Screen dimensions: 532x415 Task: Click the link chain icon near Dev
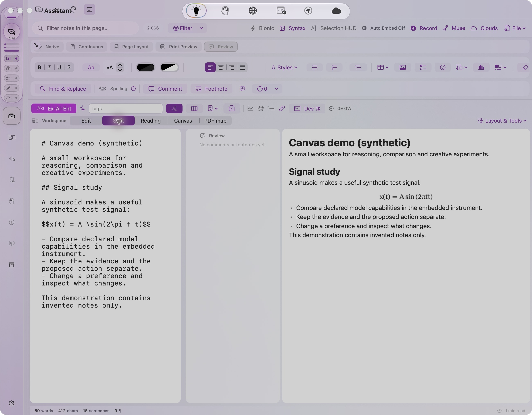282,109
